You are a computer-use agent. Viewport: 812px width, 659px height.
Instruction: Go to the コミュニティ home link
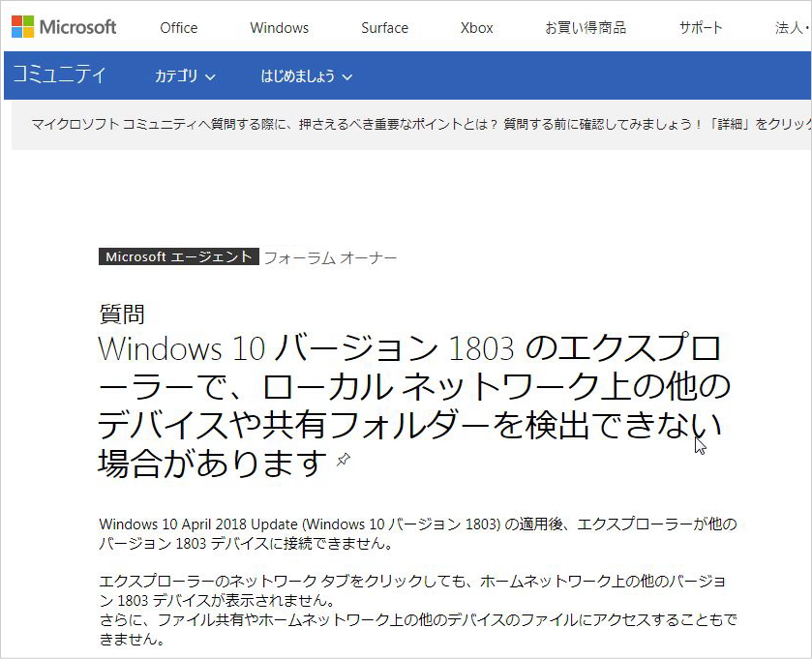point(59,75)
